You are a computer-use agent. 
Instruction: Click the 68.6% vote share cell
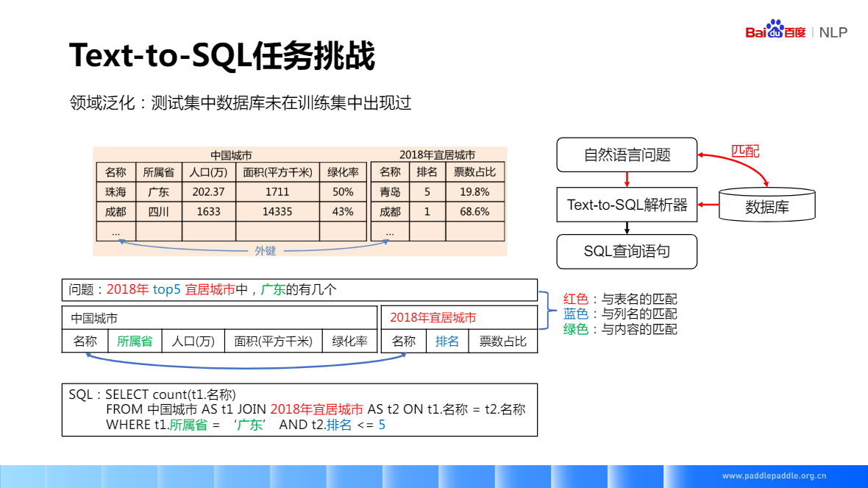tap(475, 211)
